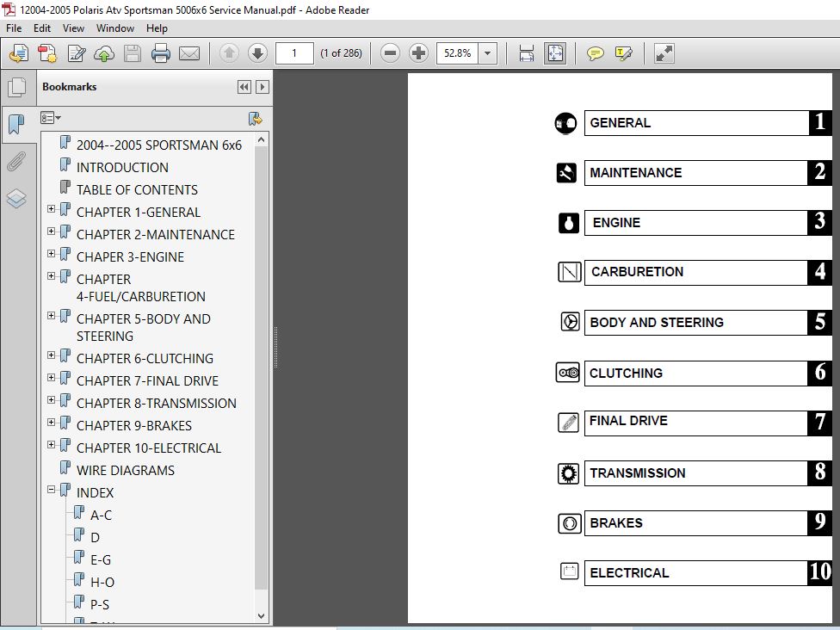The height and width of the screenshot is (630, 840).
Task: Click the Print icon
Action: (161, 53)
